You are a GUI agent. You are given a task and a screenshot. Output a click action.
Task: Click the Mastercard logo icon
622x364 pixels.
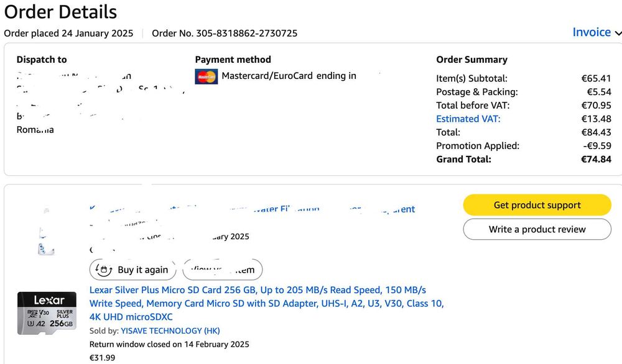206,76
